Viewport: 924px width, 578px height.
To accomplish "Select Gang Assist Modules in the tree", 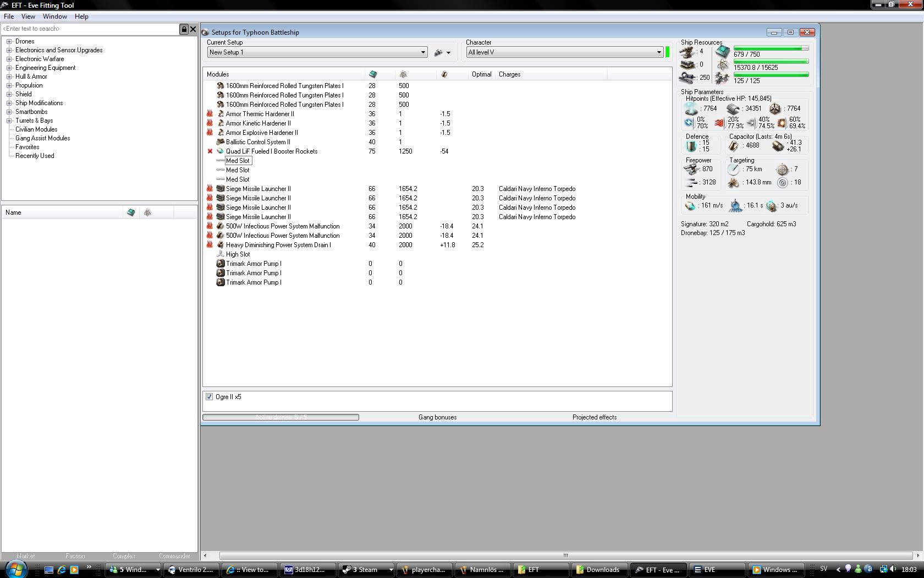I will pyautogui.click(x=43, y=138).
